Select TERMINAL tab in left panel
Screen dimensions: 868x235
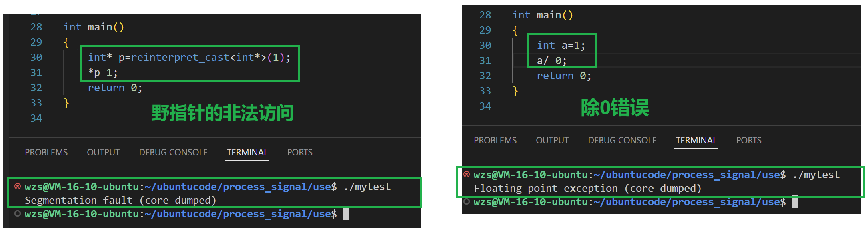(x=247, y=153)
